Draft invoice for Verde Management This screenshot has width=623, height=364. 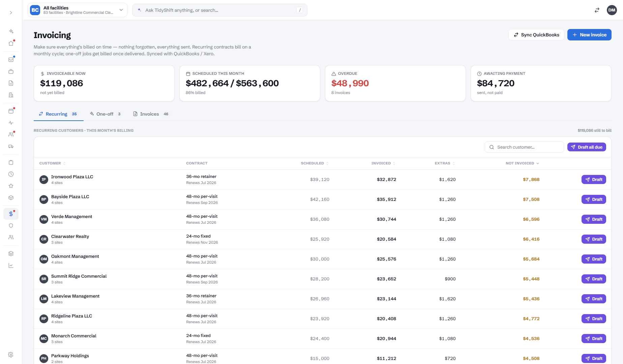click(594, 219)
